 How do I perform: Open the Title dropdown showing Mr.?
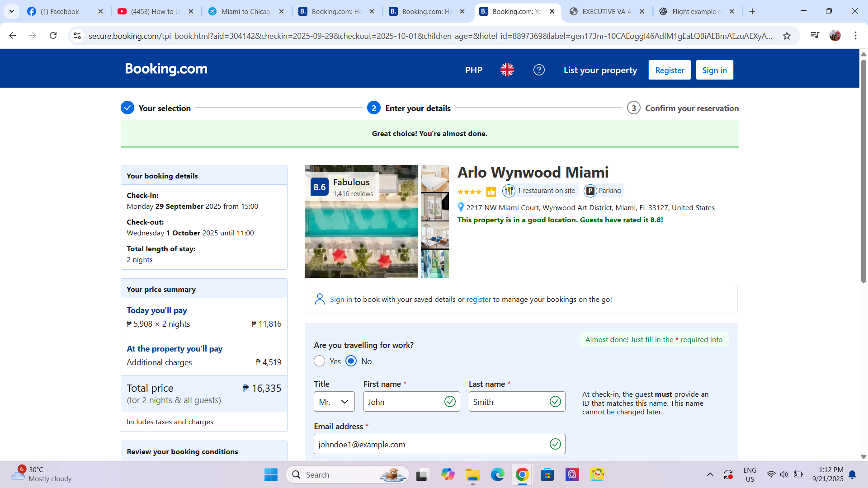click(334, 402)
